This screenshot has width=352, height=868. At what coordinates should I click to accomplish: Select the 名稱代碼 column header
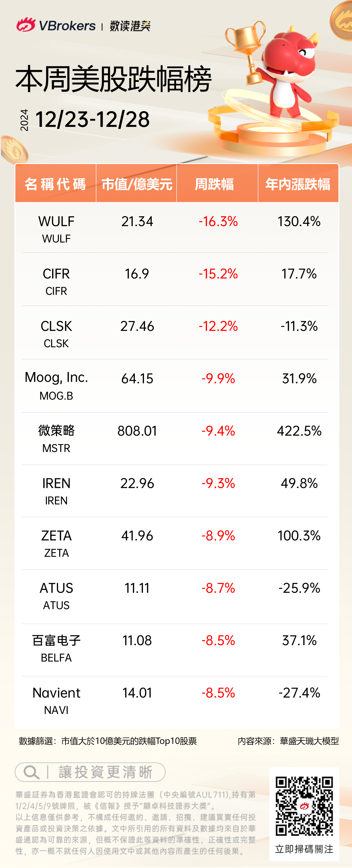click(56, 184)
